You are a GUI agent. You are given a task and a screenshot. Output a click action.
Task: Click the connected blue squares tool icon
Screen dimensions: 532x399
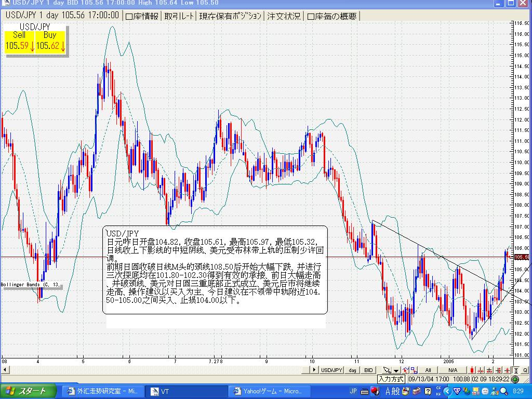coord(414,370)
